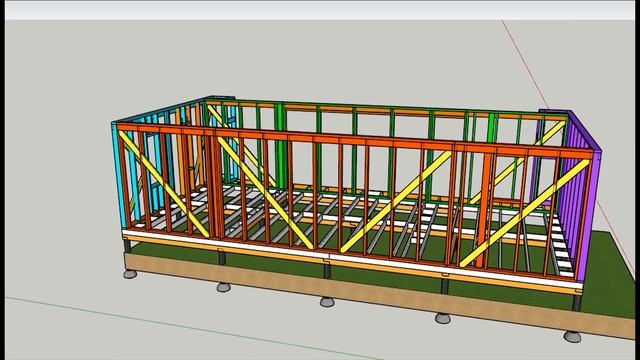Select the middle concrete footing along front edge
Screen dimensions: 640x360
pyautogui.click(x=327, y=302)
